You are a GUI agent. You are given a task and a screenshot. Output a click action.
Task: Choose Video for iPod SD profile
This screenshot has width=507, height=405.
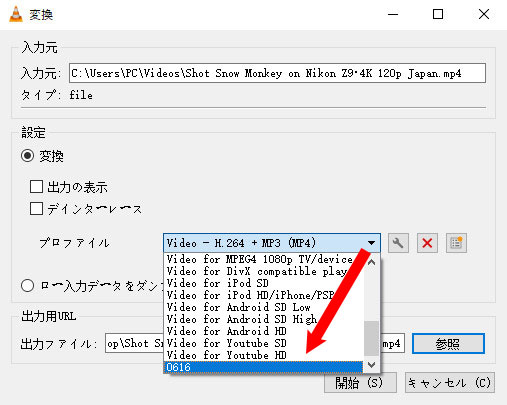coord(263,283)
